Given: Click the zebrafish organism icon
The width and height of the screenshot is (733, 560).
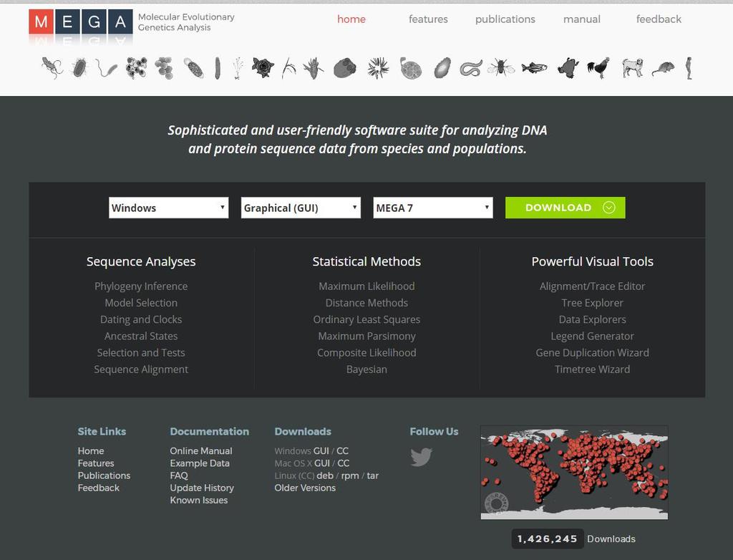Looking at the screenshot, I should point(534,68).
